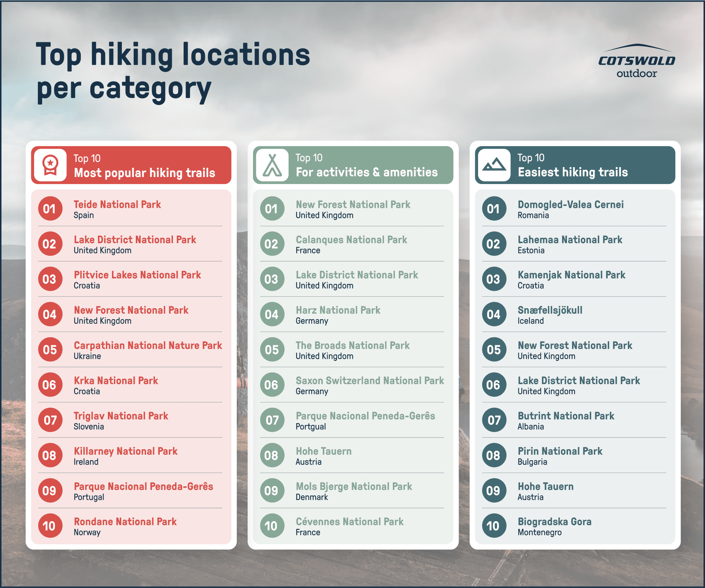
Task: Click the Cotswold Outdoor logo
Action: (x=637, y=61)
